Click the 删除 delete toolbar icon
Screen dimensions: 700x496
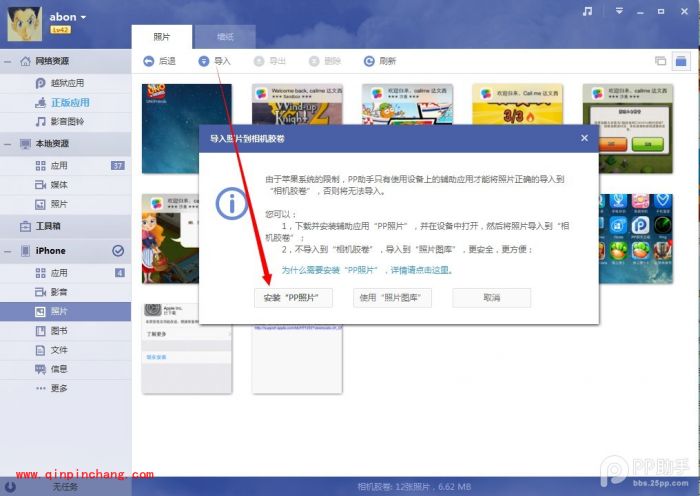(x=314, y=61)
